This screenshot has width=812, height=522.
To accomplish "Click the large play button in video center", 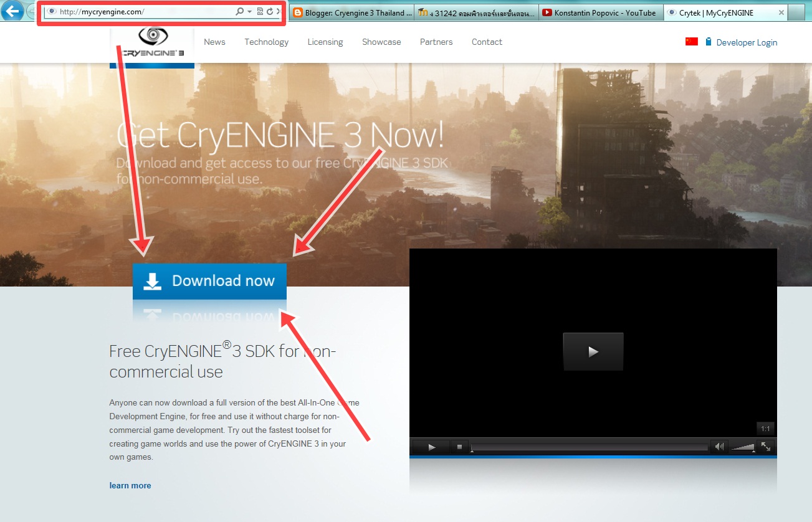I will 593,351.
